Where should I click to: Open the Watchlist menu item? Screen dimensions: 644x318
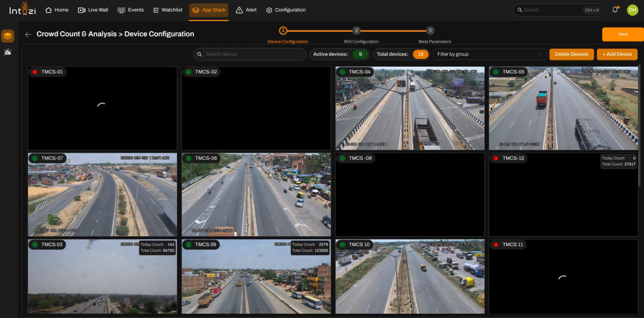pyautogui.click(x=168, y=10)
